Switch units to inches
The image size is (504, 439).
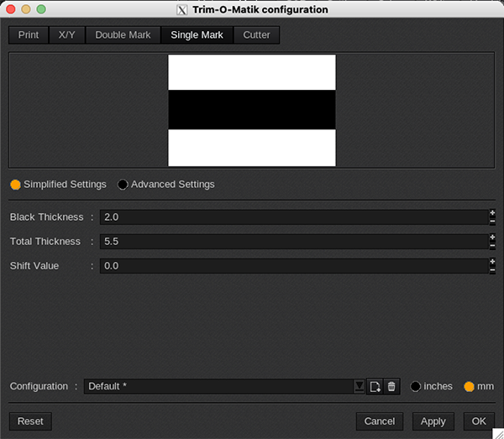point(415,387)
